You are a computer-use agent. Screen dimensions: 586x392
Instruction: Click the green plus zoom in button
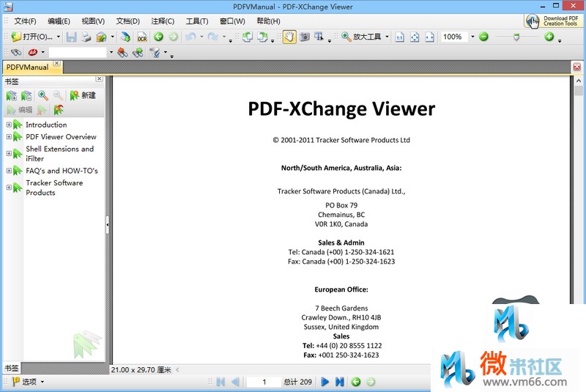(549, 37)
